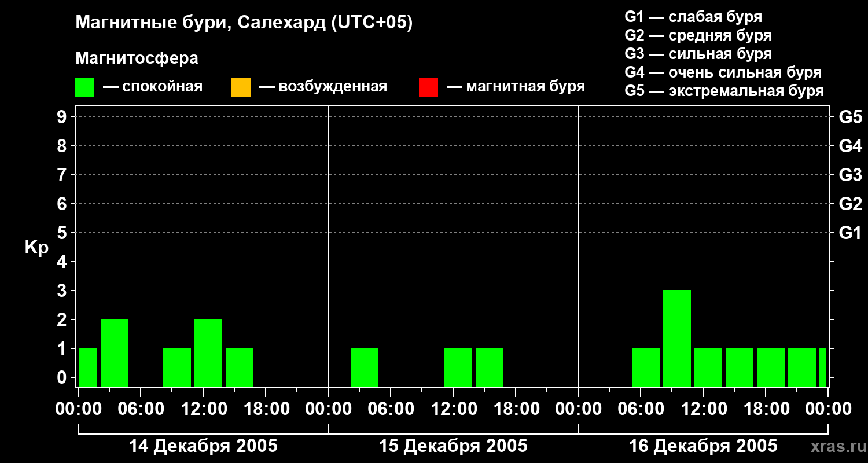Viewport: 868px width, 463px height.
Task: Click the Kp 1 bar at 15:00, 16 December
Action: [x=740, y=367]
